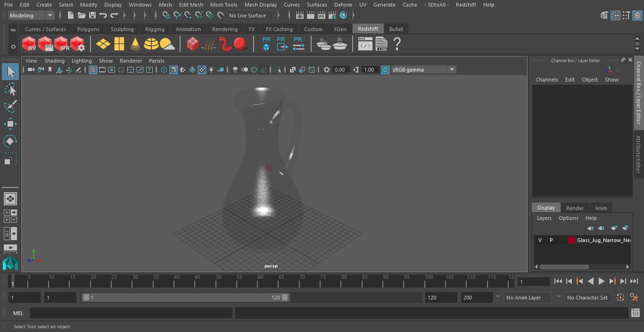Click the layer list horizontal scrollbar
The width and height of the screenshot is (644, 332).
(564, 267)
